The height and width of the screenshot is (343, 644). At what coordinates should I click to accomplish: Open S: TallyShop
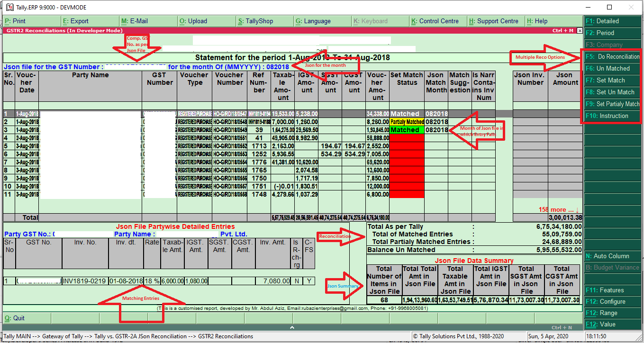[264, 21]
